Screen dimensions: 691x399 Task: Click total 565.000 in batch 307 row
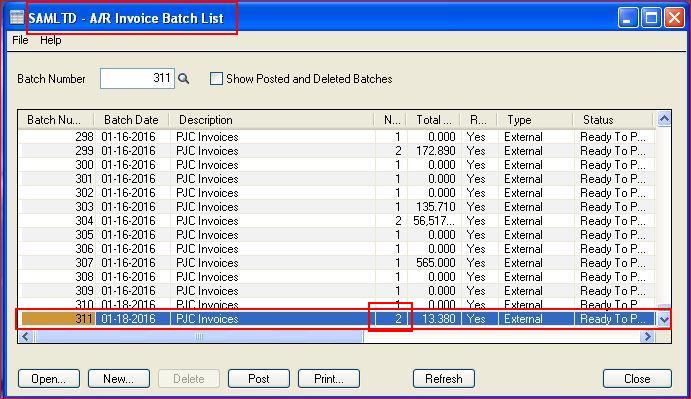pyautogui.click(x=435, y=263)
